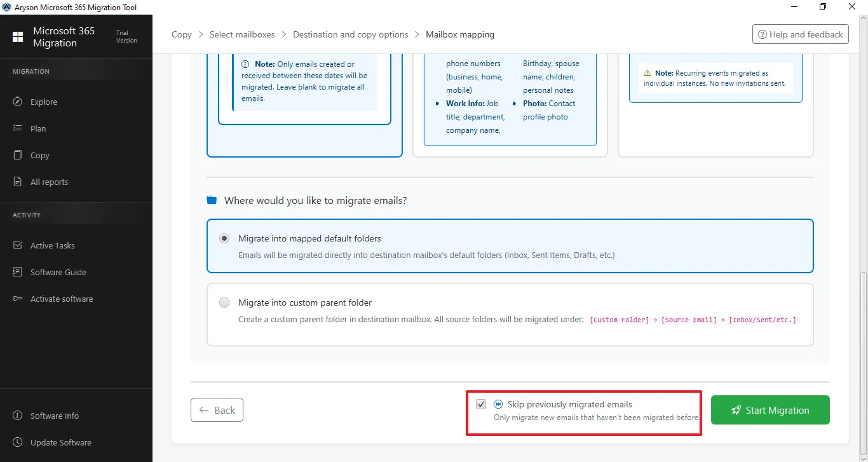Click the Microsoft 365 Migration logo icon
Image resolution: width=868 pixels, height=462 pixels.
18,37
